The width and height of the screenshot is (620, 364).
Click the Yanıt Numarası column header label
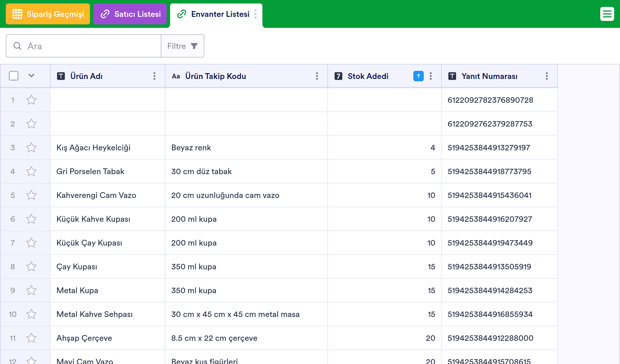[489, 76]
